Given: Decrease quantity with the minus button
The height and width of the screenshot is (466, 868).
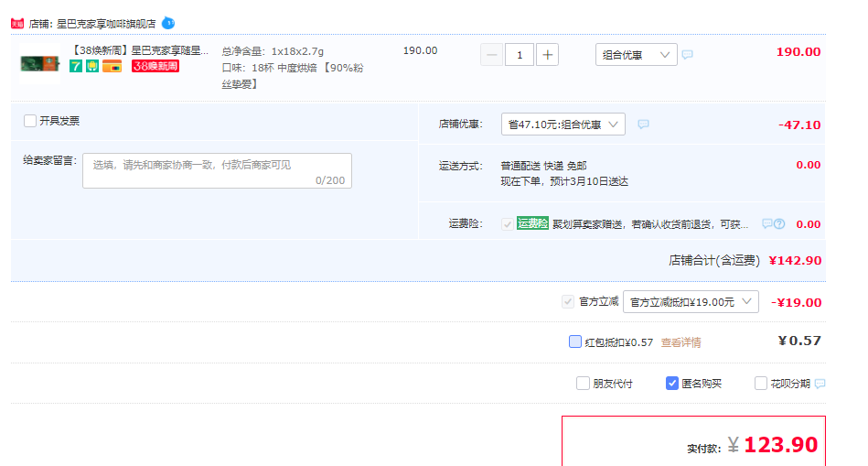Looking at the screenshot, I should pyautogui.click(x=491, y=55).
